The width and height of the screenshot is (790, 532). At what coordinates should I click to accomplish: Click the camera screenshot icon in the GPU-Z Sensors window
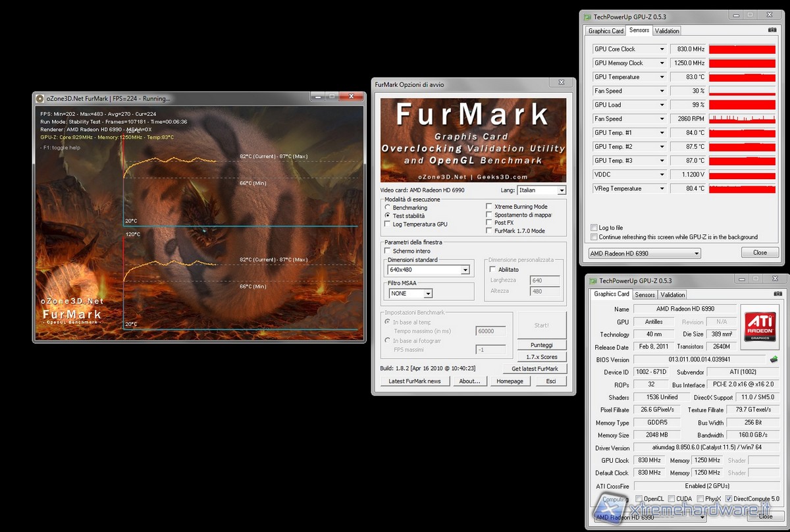point(772,30)
